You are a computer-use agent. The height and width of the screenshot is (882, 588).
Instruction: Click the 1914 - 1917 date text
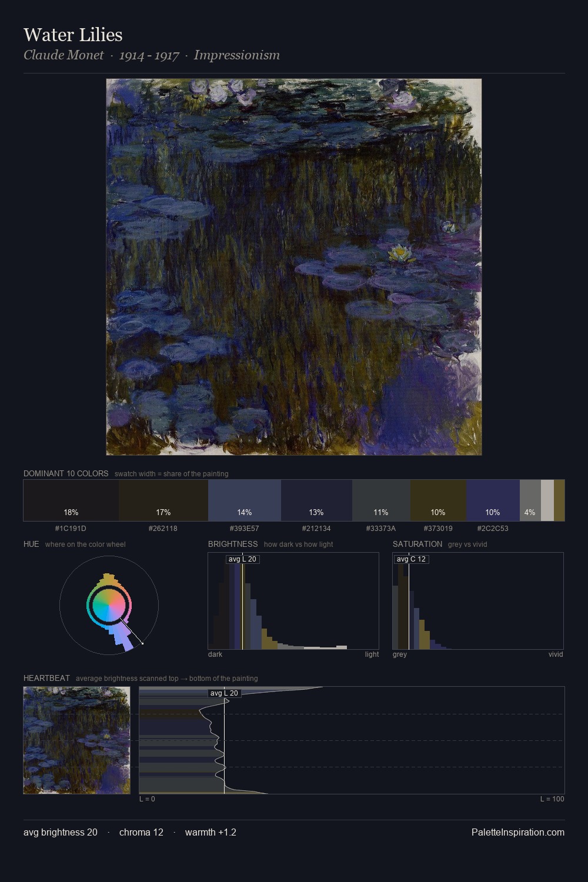coord(149,55)
